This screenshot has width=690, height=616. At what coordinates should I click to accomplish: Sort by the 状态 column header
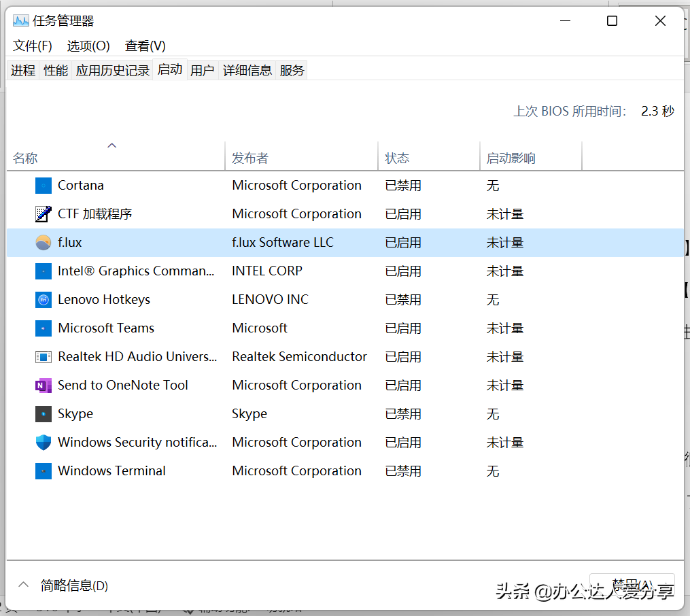(429, 156)
